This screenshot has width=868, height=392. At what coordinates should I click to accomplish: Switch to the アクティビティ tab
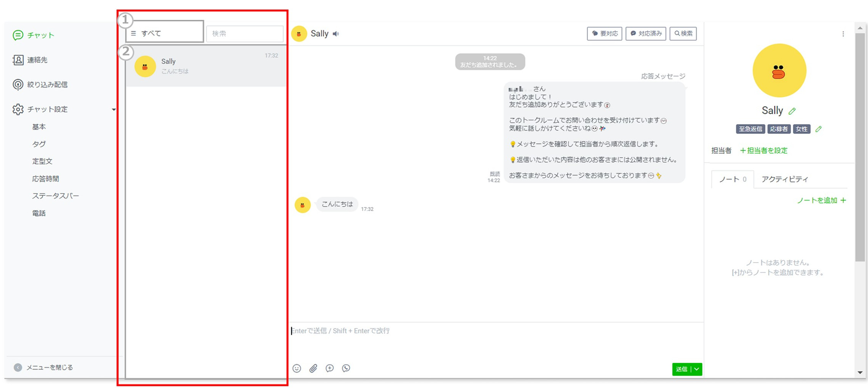click(785, 179)
